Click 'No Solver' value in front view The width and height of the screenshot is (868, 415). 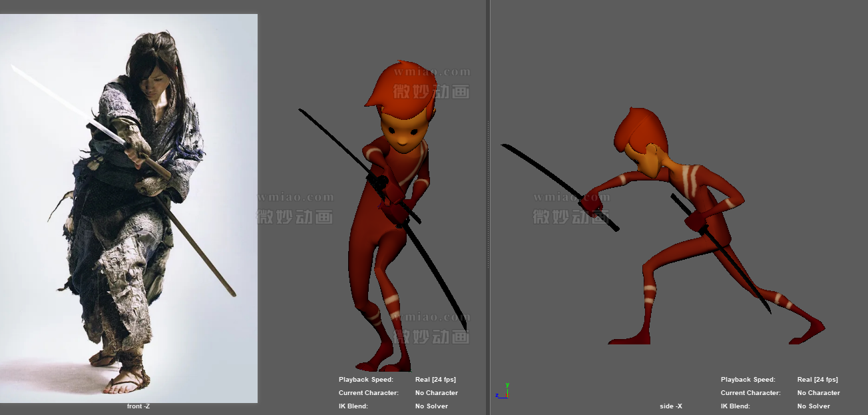(x=431, y=406)
